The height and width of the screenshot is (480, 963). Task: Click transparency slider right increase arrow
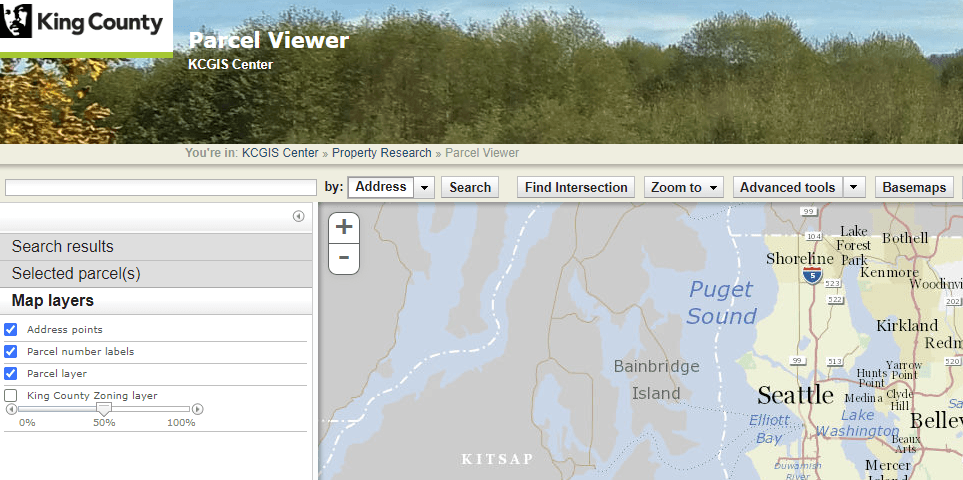197,409
